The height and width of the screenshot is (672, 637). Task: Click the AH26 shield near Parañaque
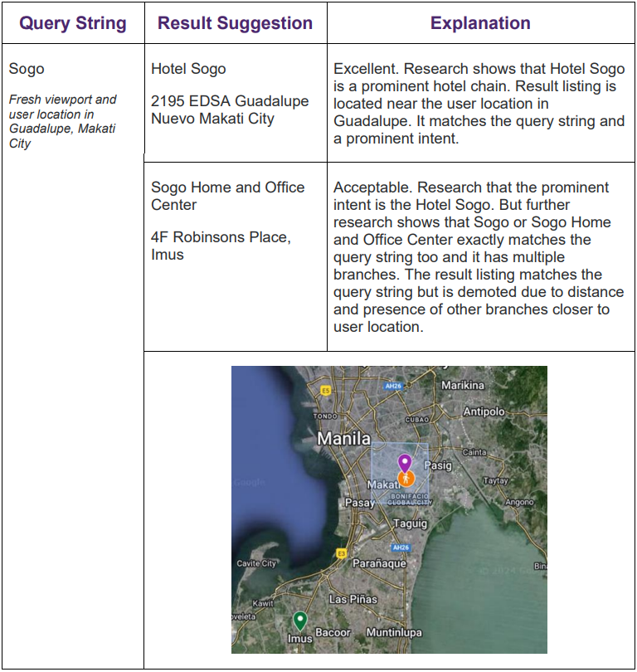(401, 548)
